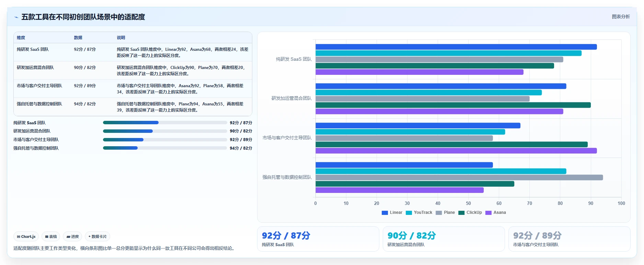This screenshot has width=644, height=265.
Task: Click the 纯研发 SaaS 团队 chart axis label
Action: (294, 59)
